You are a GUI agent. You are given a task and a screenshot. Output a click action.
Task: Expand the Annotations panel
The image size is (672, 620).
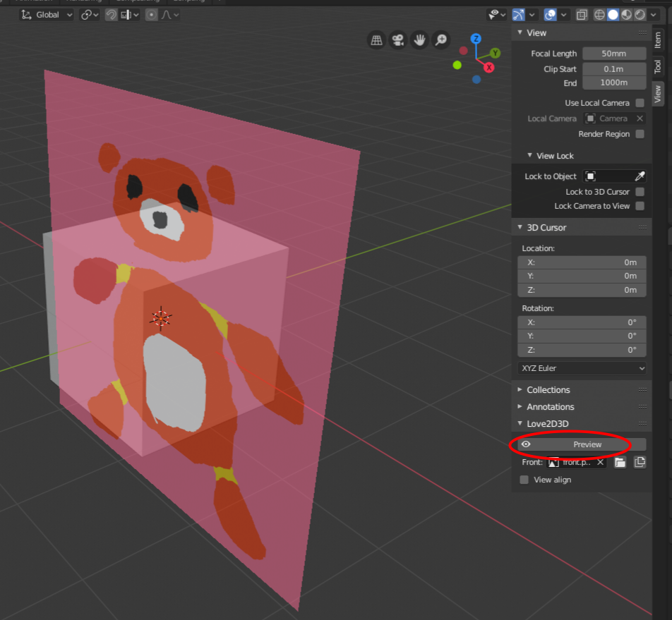(520, 406)
